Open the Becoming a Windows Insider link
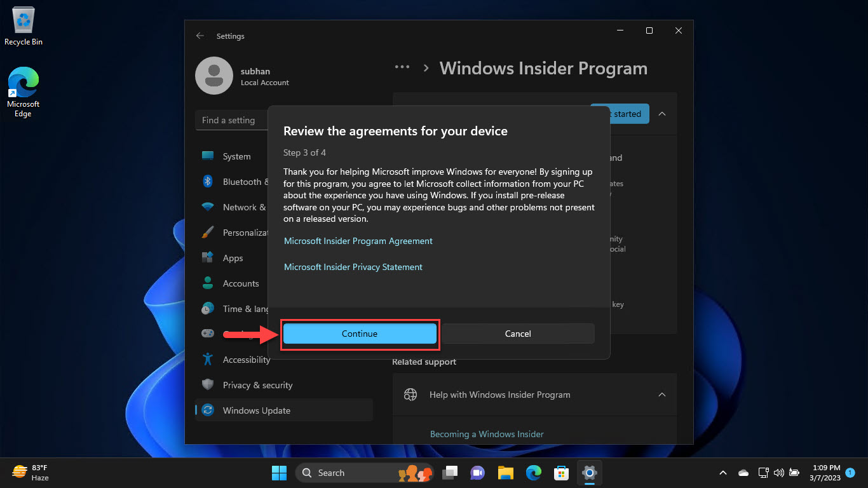This screenshot has height=488, width=868. click(487, 434)
